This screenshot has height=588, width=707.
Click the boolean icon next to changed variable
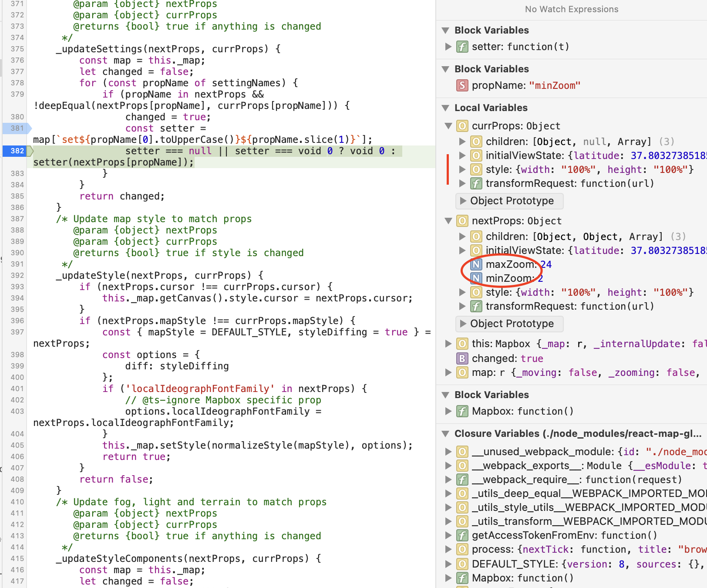tap(462, 358)
